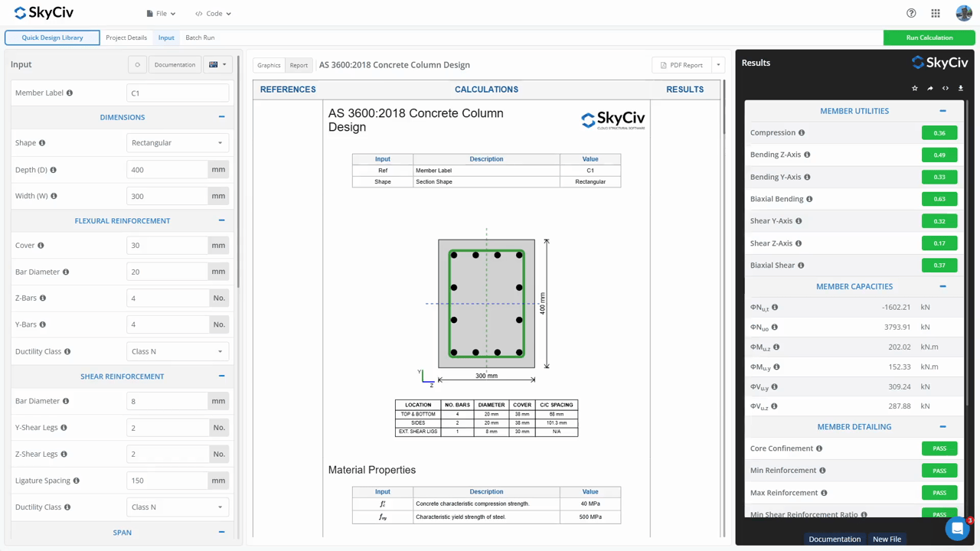This screenshot has width=980, height=551.
Task: Click info icon next to Max Reinforcement
Action: tap(824, 493)
